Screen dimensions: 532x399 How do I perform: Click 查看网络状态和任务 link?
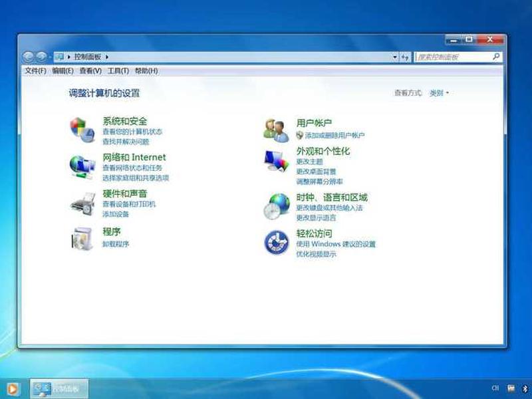pos(132,168)
